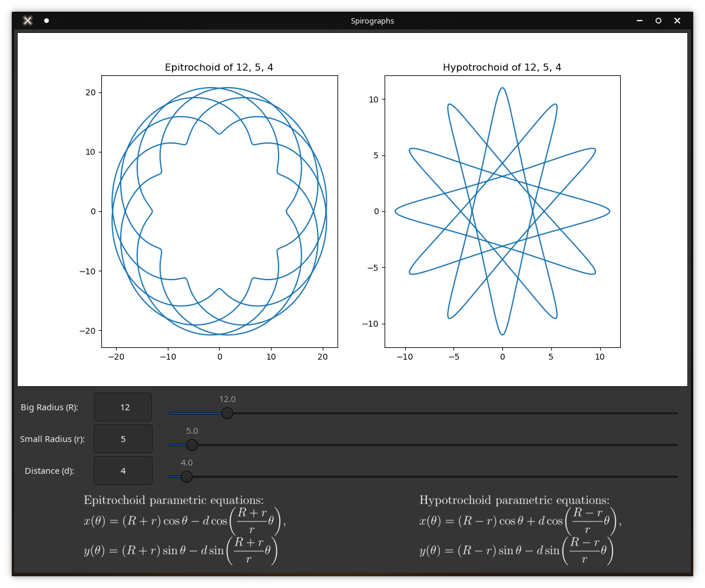Click the Small Radius slider knob
The image size is (705, 588).
(x=191, y=445)
